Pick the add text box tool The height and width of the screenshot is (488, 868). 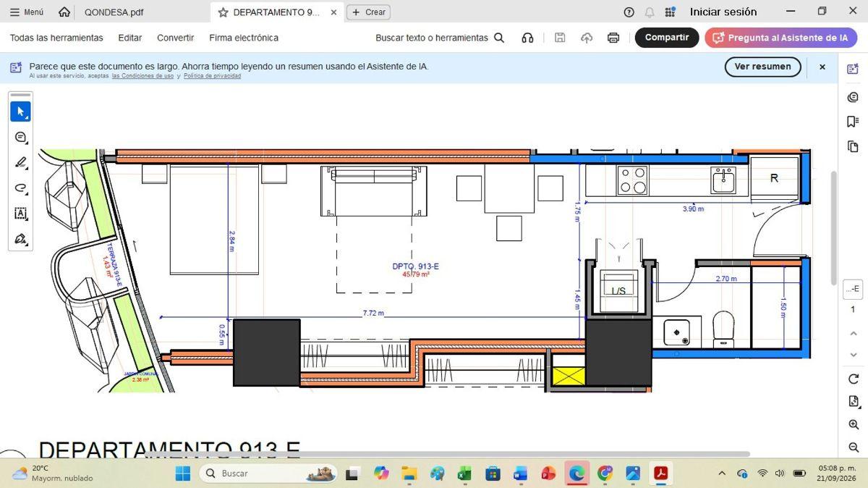pos(20,214)
